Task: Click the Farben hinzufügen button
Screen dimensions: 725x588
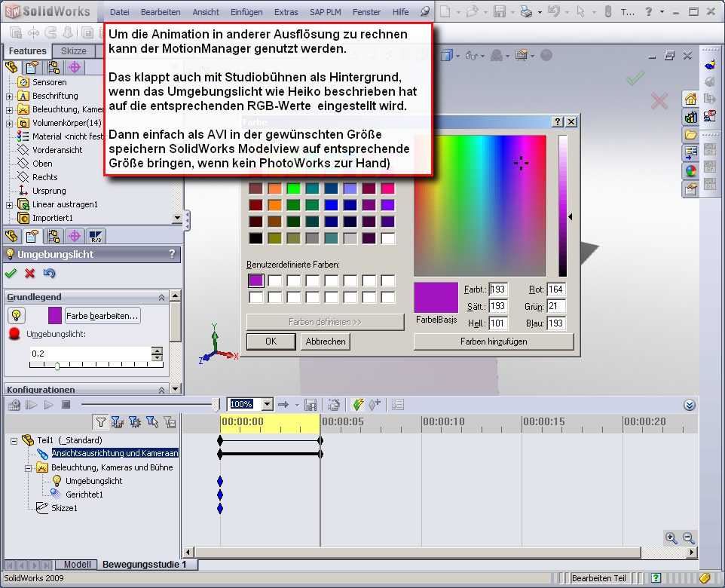Action: (494, 341)
